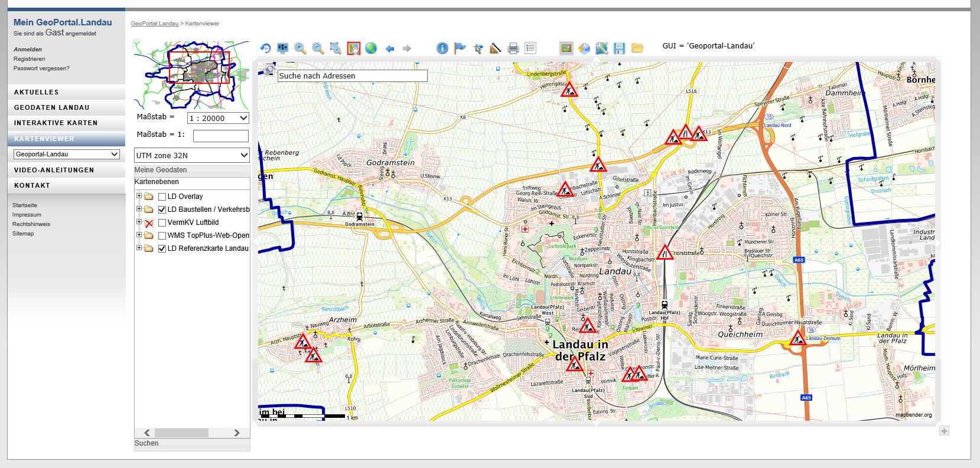Open the Video-Anleitungen menu item
The height and width of the screenshot is (468, 980).
54,170
